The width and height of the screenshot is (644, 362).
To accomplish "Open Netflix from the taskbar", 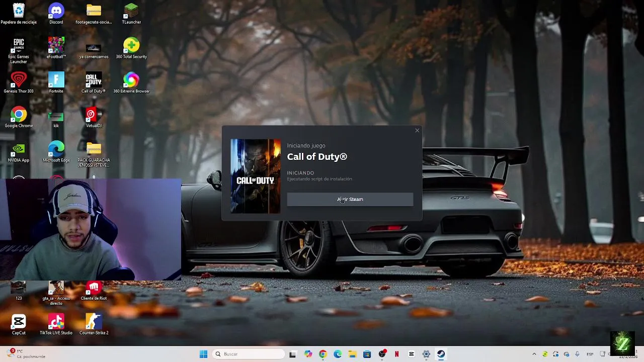I will tap(396, 354).
